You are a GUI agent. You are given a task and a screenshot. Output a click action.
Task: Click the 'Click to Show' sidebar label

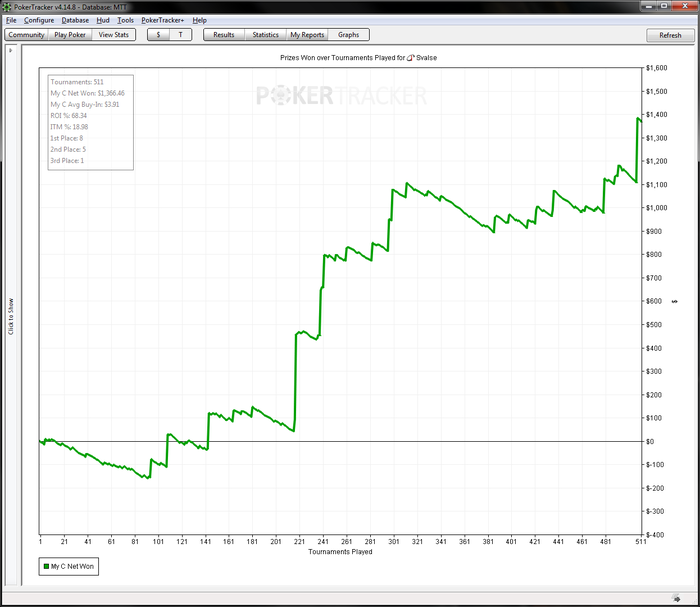11,316
